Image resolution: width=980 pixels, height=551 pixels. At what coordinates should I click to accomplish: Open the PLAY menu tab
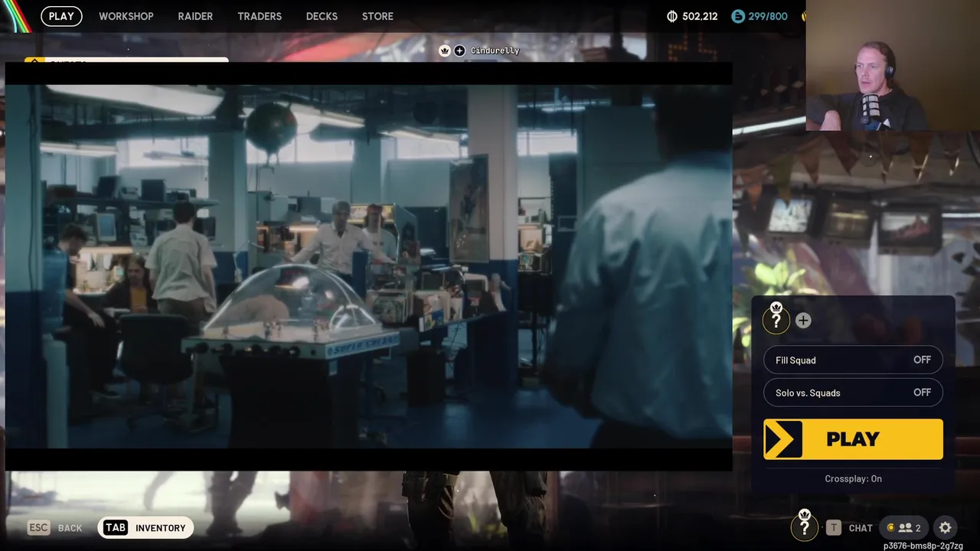point(61,16)
